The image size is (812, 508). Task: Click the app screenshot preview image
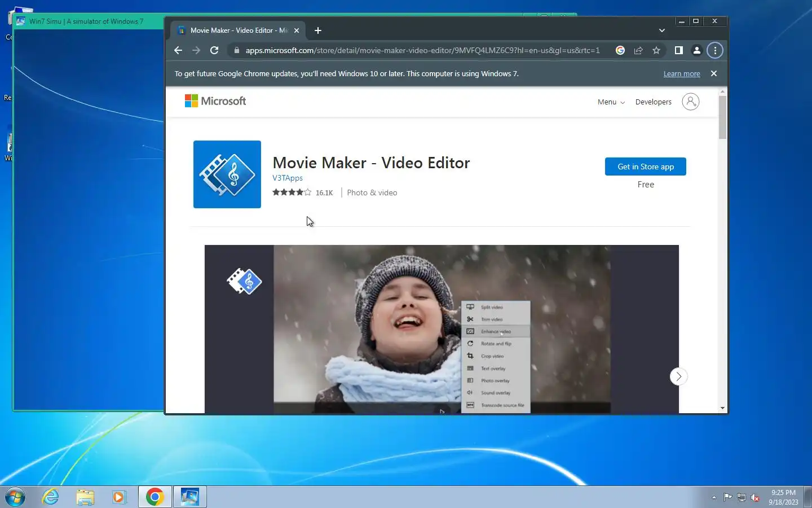pyautogui.click(x=442, y=329)
